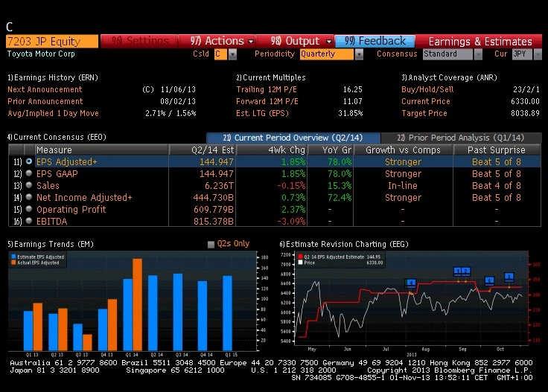
Task: Click event marker 1 on revision chart
Action: pos(457,271)
